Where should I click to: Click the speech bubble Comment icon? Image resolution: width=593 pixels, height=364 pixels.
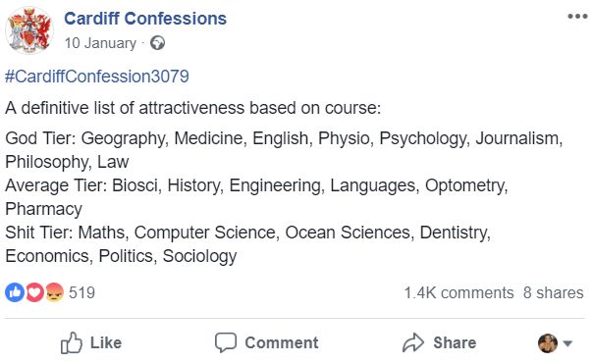point(226,342)
